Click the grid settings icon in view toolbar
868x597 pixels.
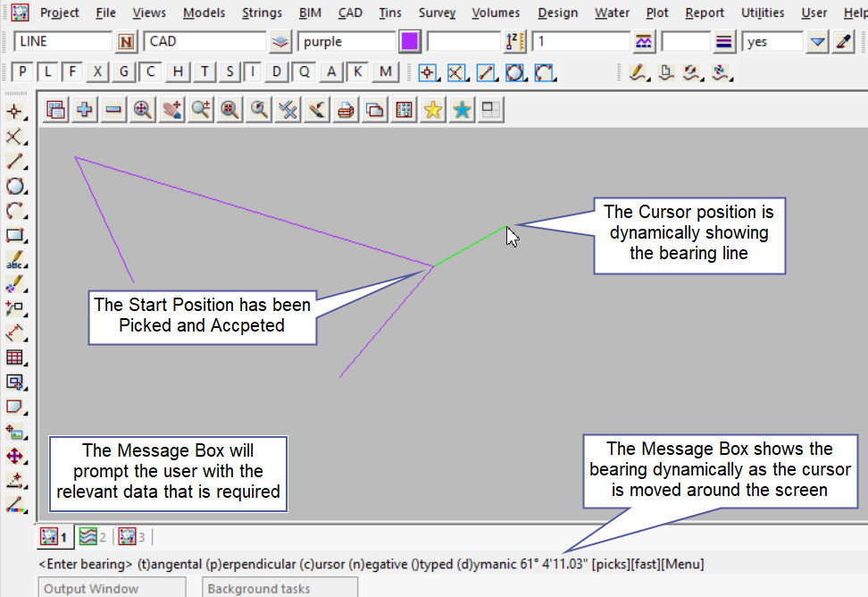point(405,110)
